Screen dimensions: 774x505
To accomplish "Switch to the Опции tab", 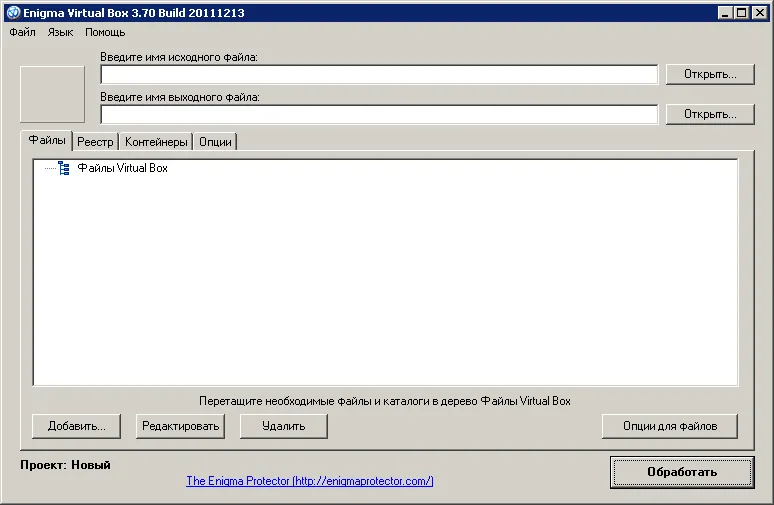I will (x=215, y=142).
